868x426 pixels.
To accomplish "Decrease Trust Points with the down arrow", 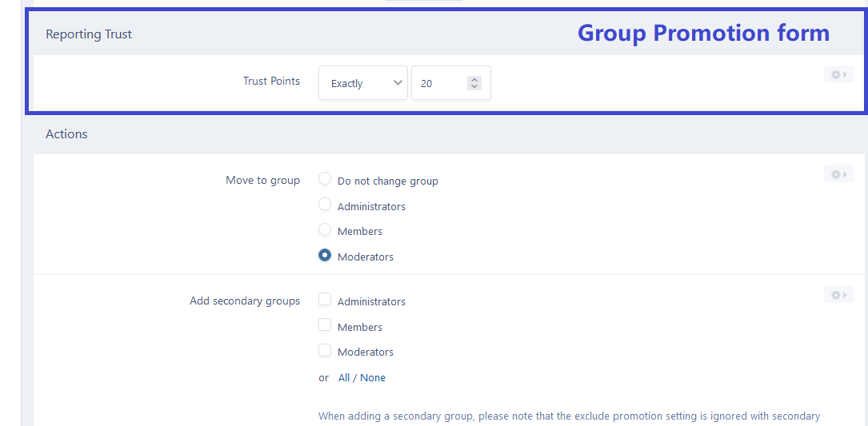I will 474,87.
